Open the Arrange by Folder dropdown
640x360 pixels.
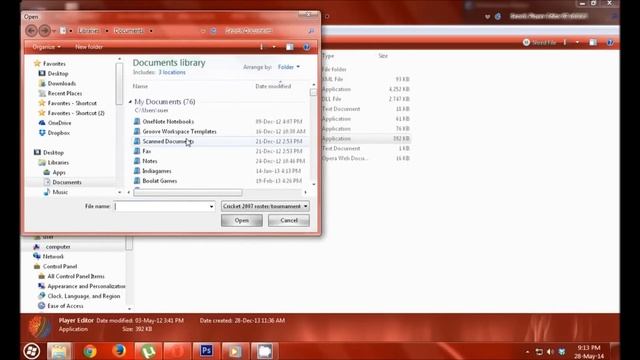[x=289, y=67]
